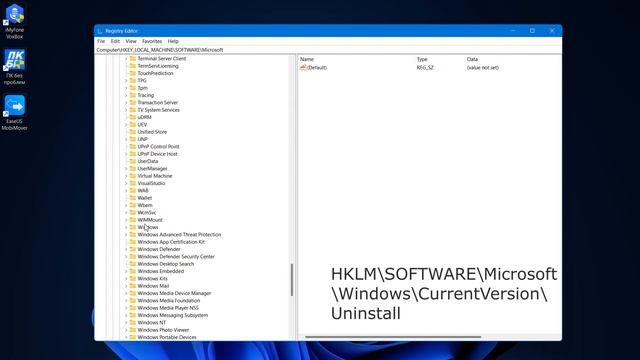Select the Windows Defender Security Center key
The image size is (640, 360).
tap(176, 257)
